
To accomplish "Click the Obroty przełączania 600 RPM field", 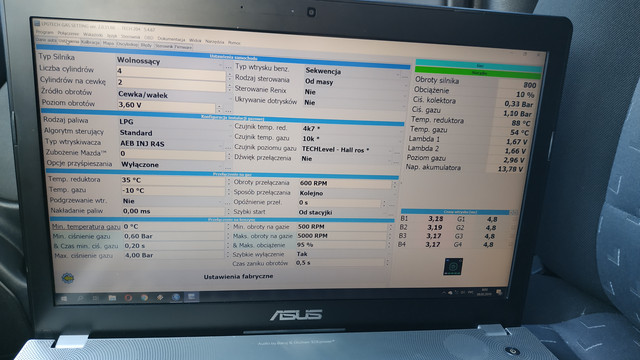I will 345,184.
